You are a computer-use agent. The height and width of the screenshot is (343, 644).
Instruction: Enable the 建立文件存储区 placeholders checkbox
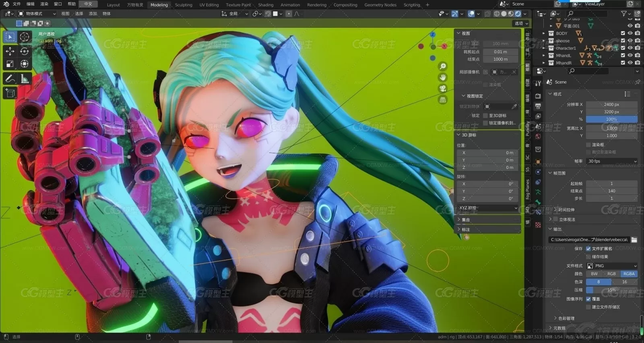588,307
